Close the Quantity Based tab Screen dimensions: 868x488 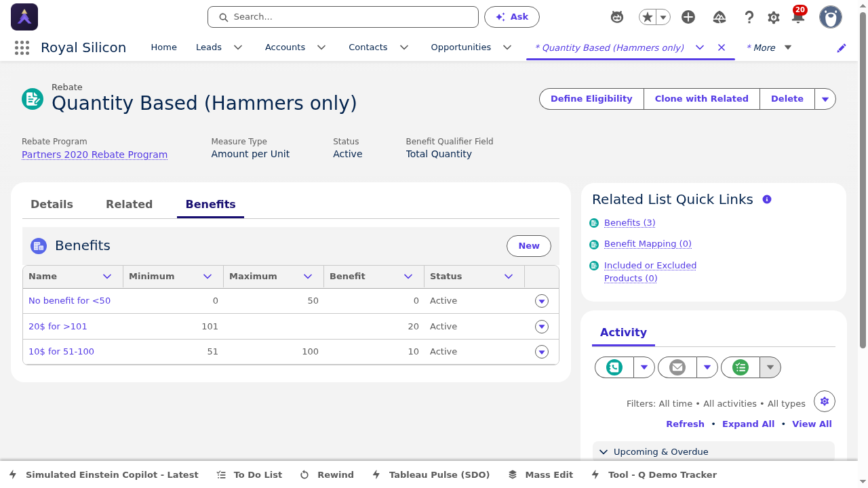tap(722, 47)
